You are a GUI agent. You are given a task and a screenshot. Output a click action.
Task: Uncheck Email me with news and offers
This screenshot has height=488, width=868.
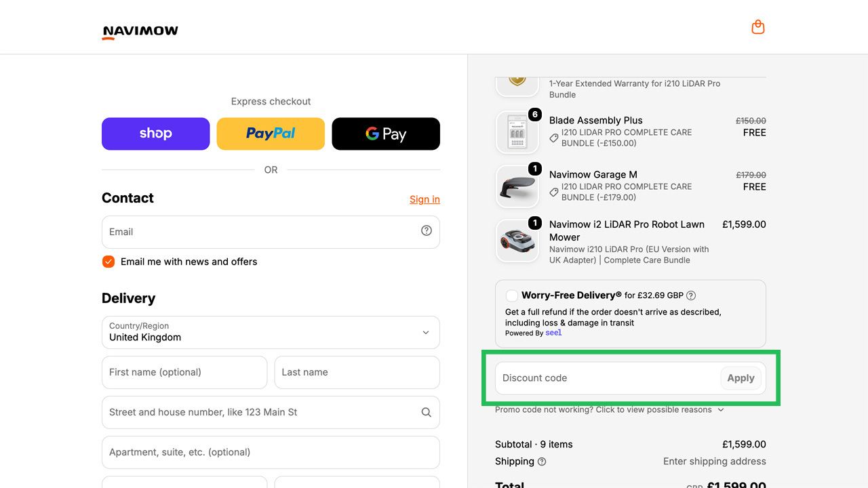[x=108, y=262]
